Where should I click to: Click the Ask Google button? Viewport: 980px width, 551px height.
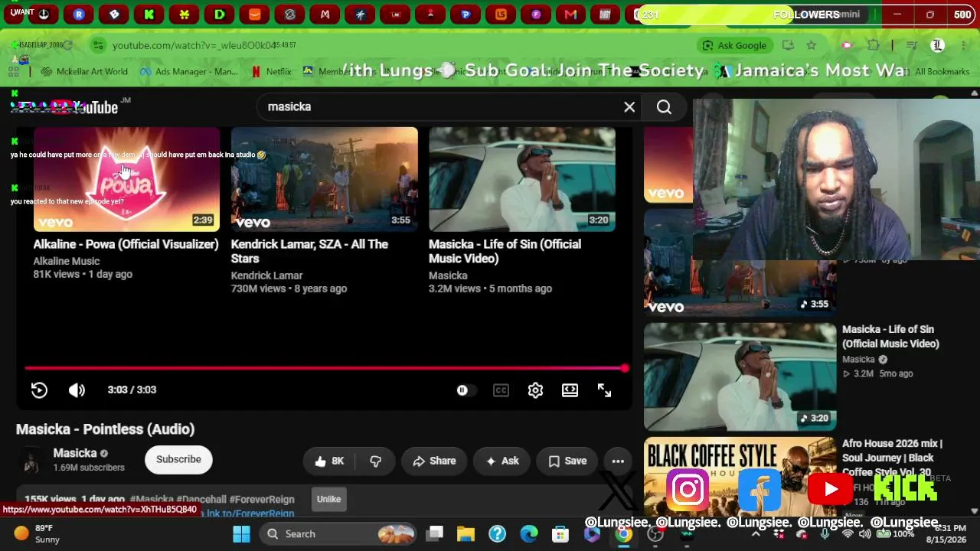pyautogui.click(x=734, y=45)
